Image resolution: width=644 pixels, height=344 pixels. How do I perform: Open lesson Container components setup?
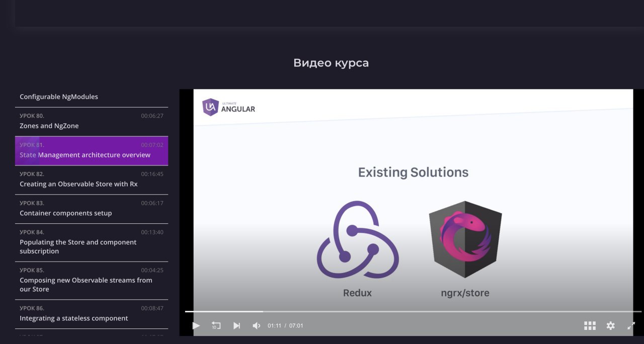pyautogui.click(x=92, y=209)
